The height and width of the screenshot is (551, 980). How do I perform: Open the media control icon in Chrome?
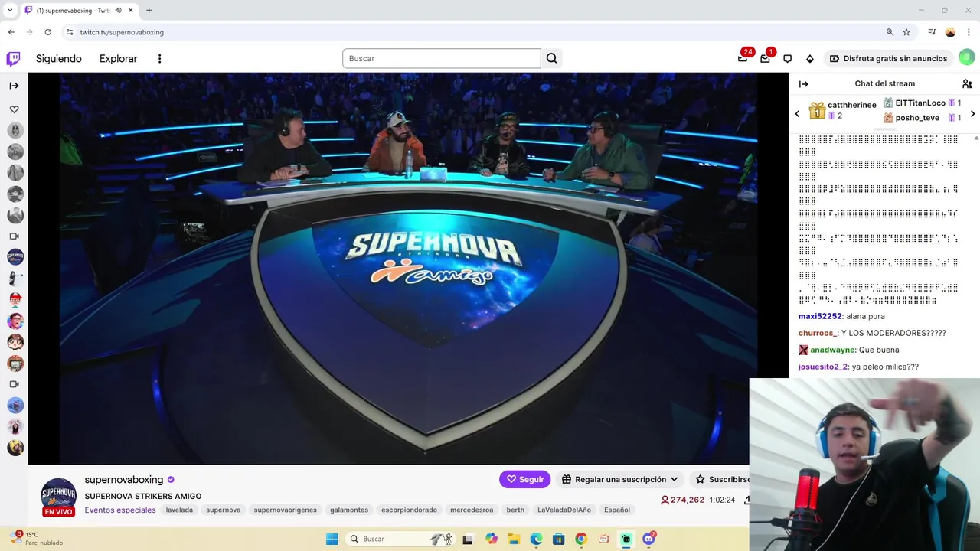click(x=932, y=32)
